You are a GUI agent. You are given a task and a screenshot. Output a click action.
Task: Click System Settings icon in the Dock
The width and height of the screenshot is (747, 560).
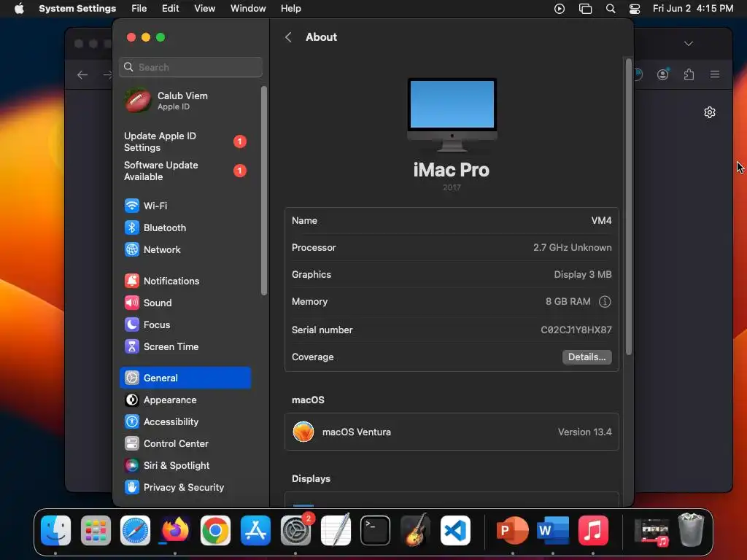(x=296, y=530)
